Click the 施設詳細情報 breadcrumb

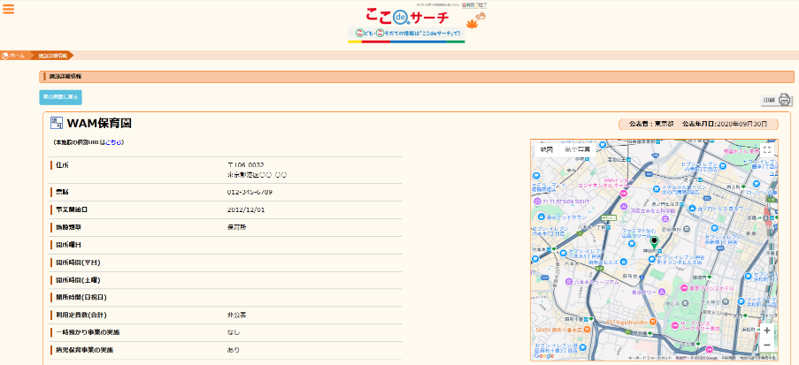(x=52, y=55)
